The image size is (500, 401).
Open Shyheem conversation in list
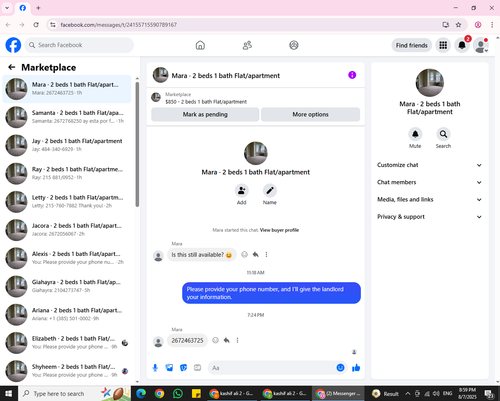(67, 371)
